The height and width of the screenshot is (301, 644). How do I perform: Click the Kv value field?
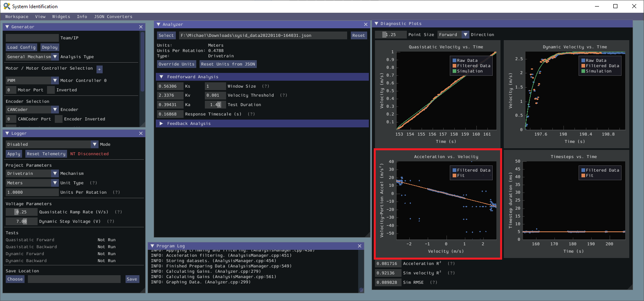click(170, 95)
